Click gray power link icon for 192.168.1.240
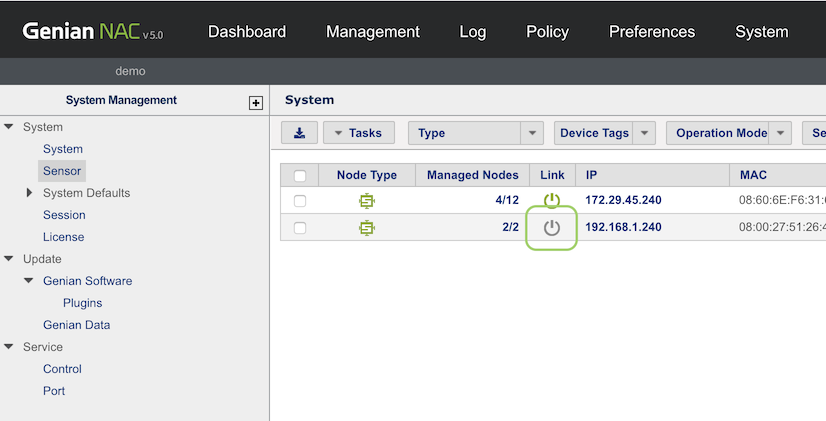The height and width of the screenshot is (421, 826). pyautogui.click(x=552, y=228)
